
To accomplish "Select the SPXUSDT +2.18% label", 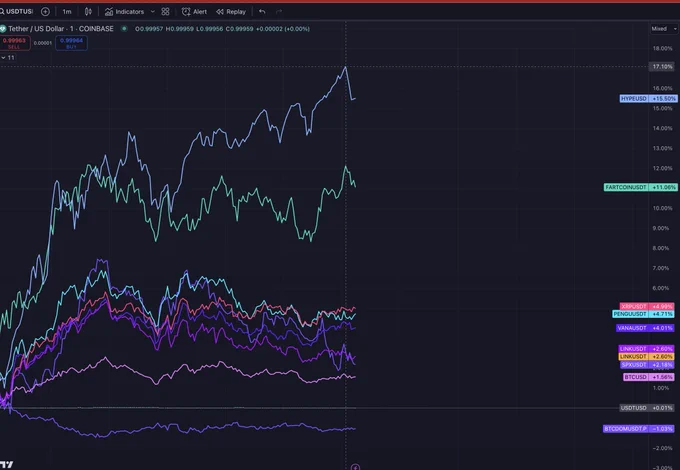I will tap(647, 365).
